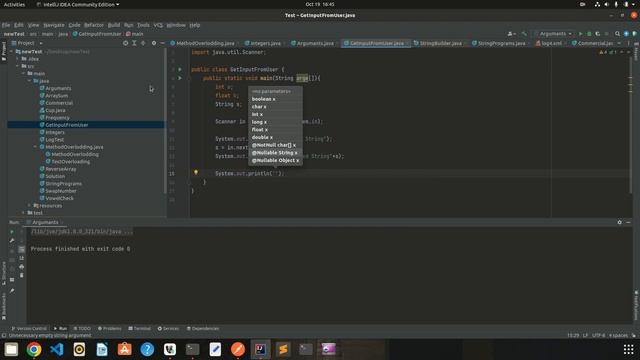Open Arguments run configuration dropdown
The height and width of the screenshot is (360, 640).
[x=553, y=34]
